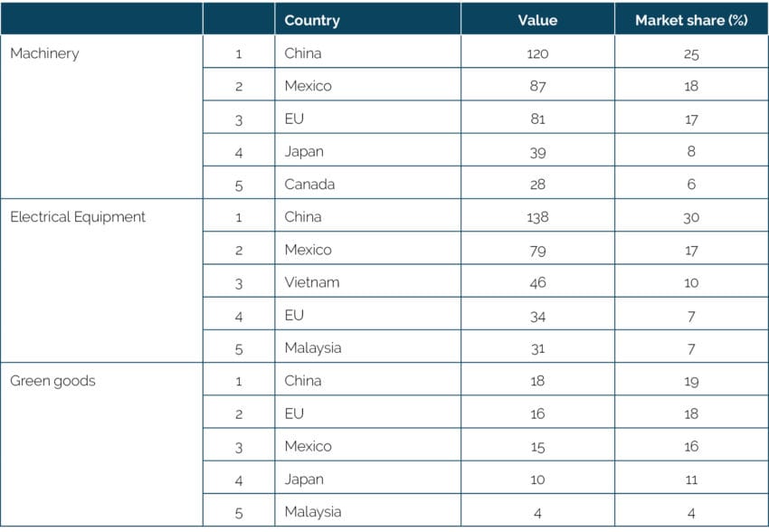
Task: Click market share 25 cell
Action: 691,53
